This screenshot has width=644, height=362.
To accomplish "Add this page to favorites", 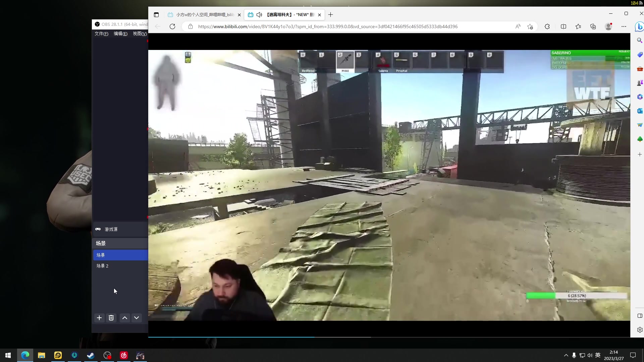I will point(530,26).
